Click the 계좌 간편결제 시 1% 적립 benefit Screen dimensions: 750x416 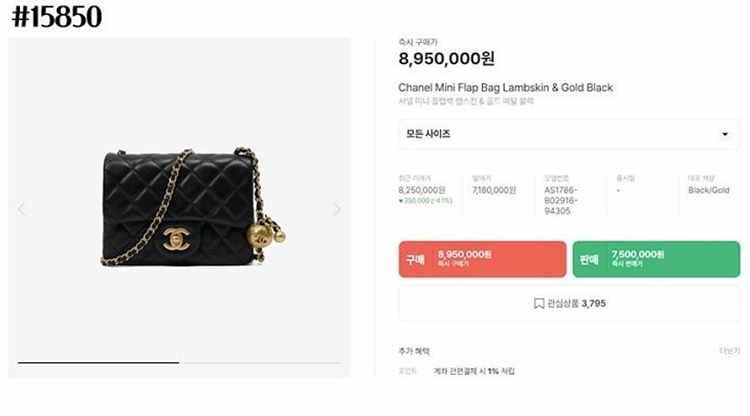click(474, 371)
